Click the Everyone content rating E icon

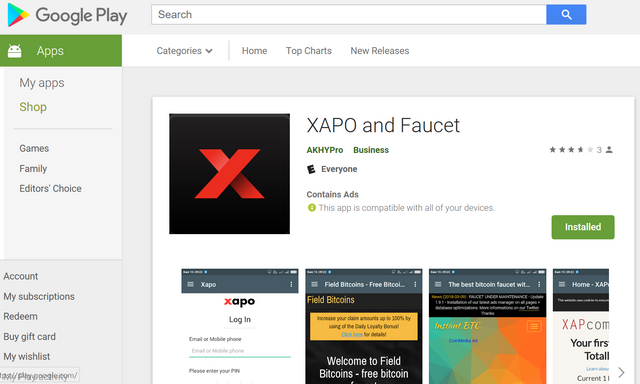point(311,169)
